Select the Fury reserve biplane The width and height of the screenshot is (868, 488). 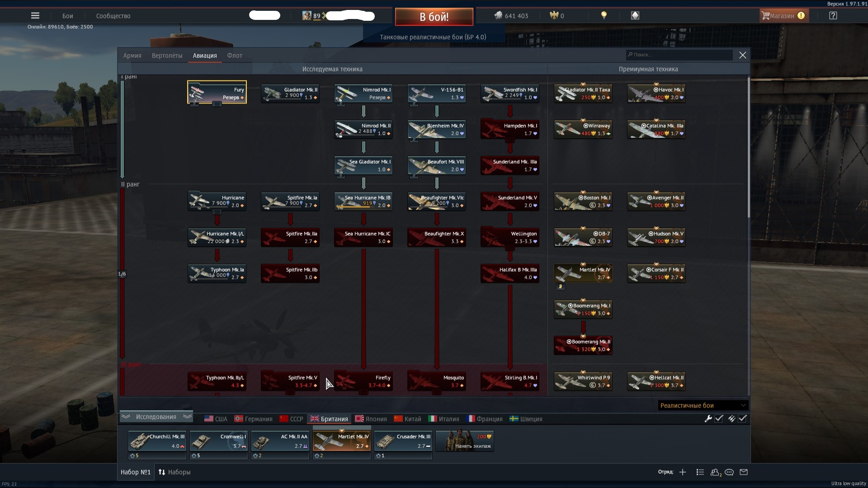coord(217,92)
